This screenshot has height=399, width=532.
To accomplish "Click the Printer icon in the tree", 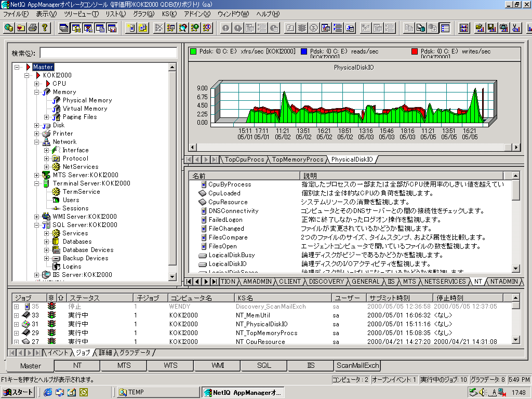I will [46, 134].
